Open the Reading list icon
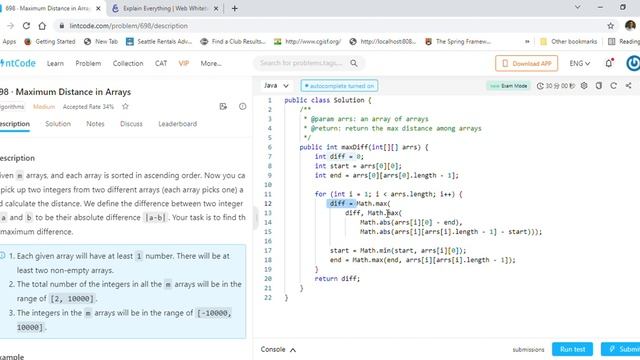This screenshot has height=360, width=640. point(611,41)
